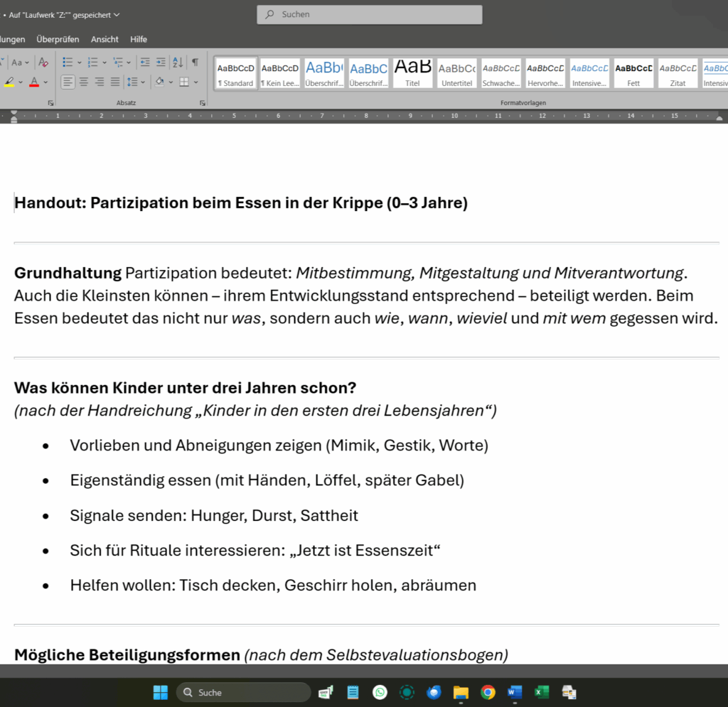Apply the Intensive Hervorhebung style
728x707 pixels.
(x=589, y=73)
